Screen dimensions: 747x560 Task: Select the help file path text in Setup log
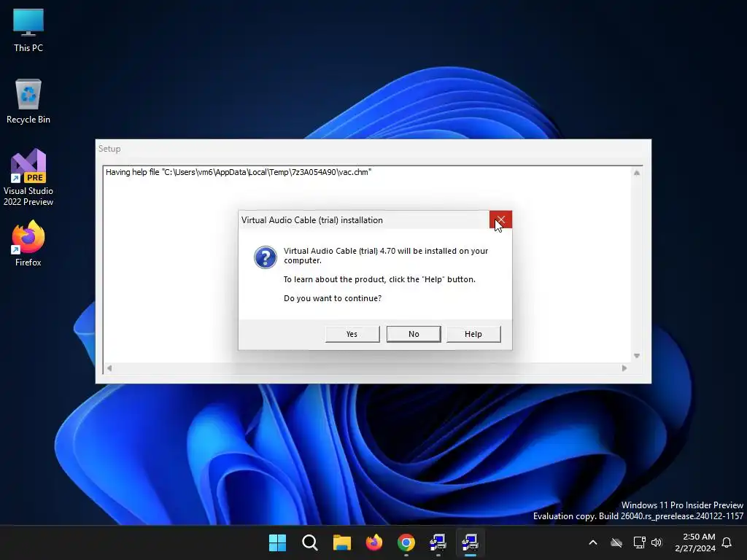[x=239, y=172]
